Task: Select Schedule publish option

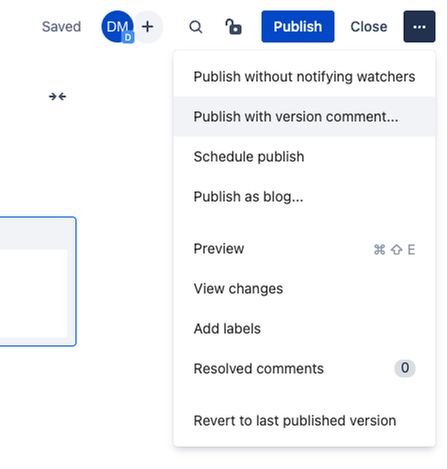Action: coord(304,157)
